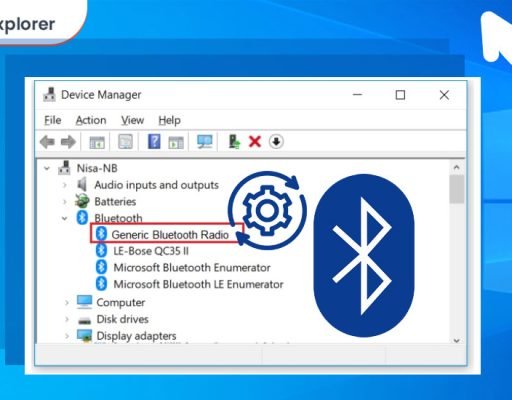Click the speaker icon for Audio inputs

82,184
